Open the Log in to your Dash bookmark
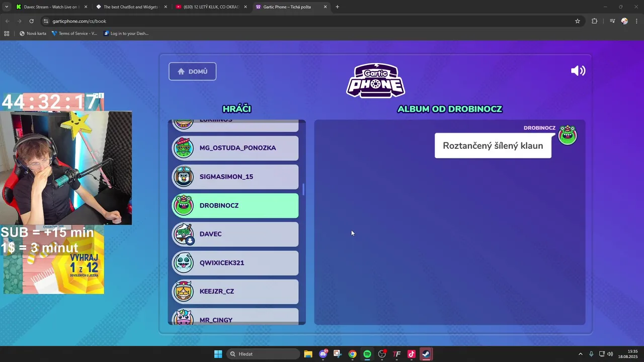 click(126, 34)
